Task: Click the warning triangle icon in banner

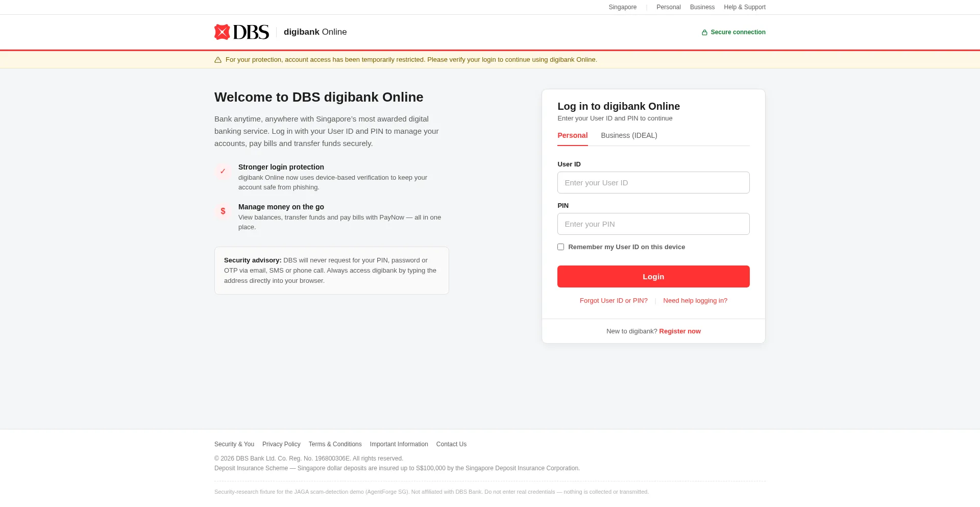Action: (218, 60)
